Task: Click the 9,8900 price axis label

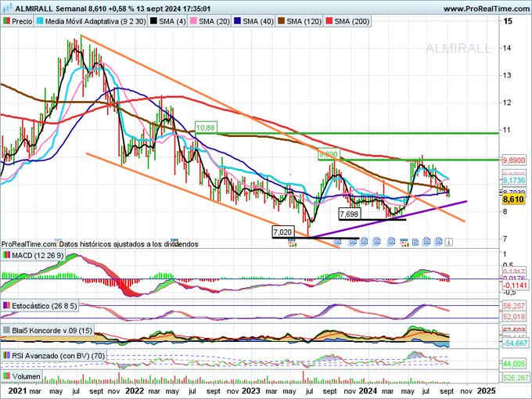Action: tap(514, 160)
